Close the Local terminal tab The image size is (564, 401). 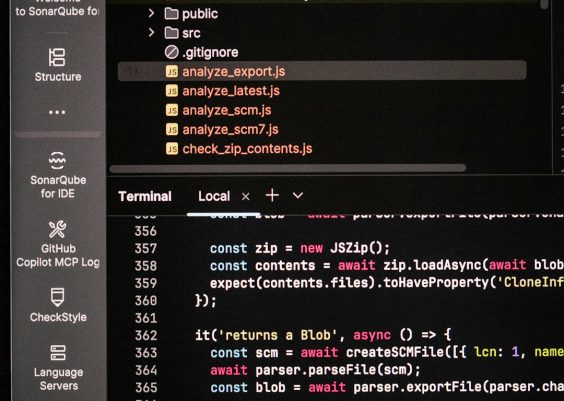pos(246,197)
